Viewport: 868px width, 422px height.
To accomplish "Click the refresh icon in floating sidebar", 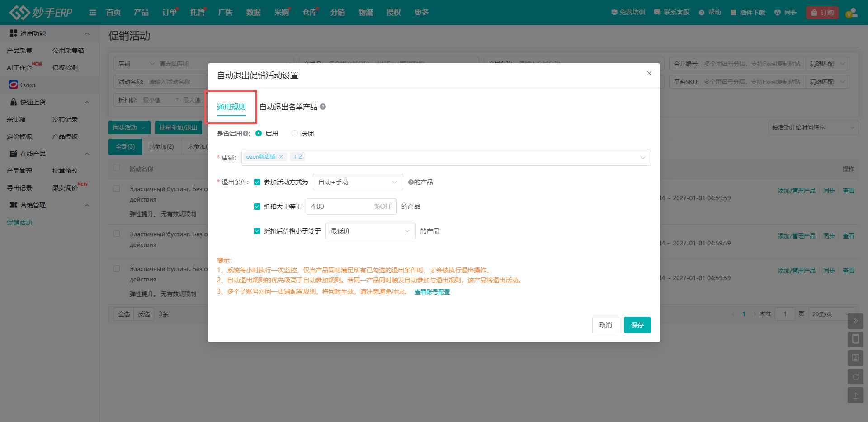I will tap(855, 376).
